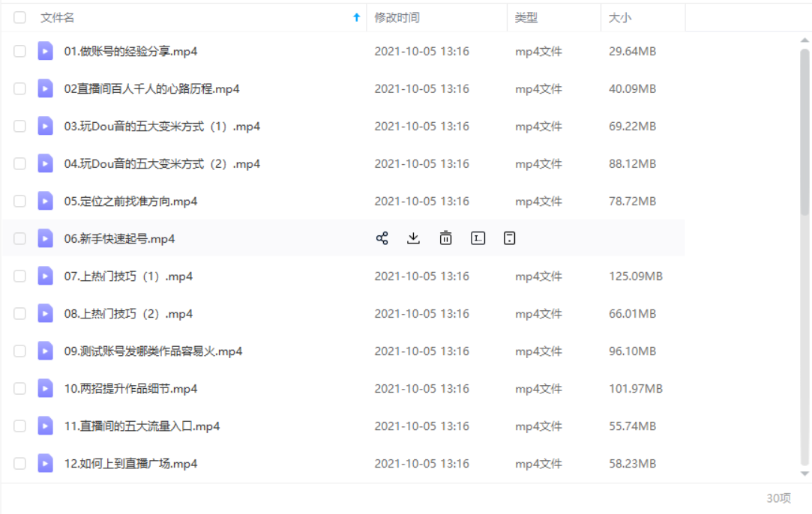Sort by 文件名 column header
The image size is (812, 514).
point(58,17)
